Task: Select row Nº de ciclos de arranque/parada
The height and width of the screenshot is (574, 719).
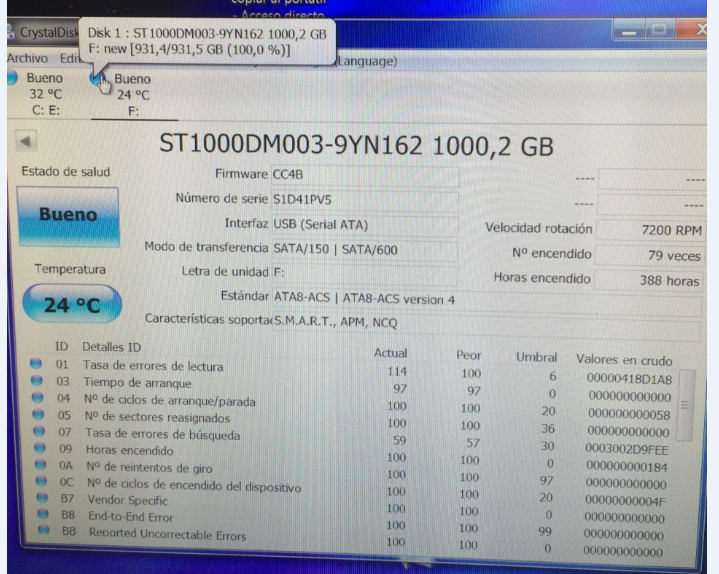Action: click(x=353, y=405)
